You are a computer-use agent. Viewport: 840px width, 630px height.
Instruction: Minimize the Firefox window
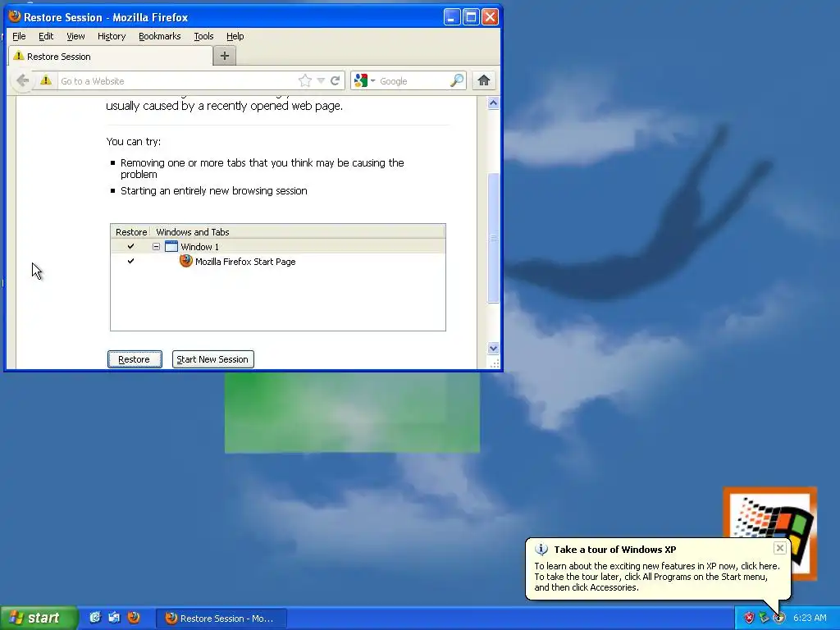click(x=452, y=17)
